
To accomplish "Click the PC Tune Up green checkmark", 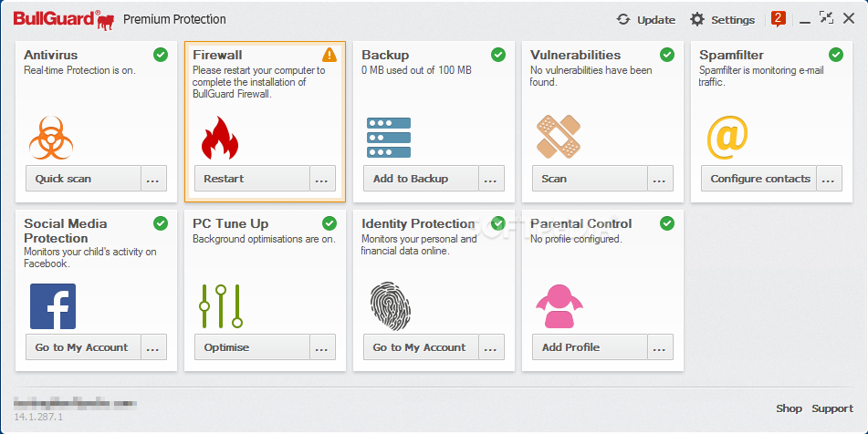I will click(329, 222).
